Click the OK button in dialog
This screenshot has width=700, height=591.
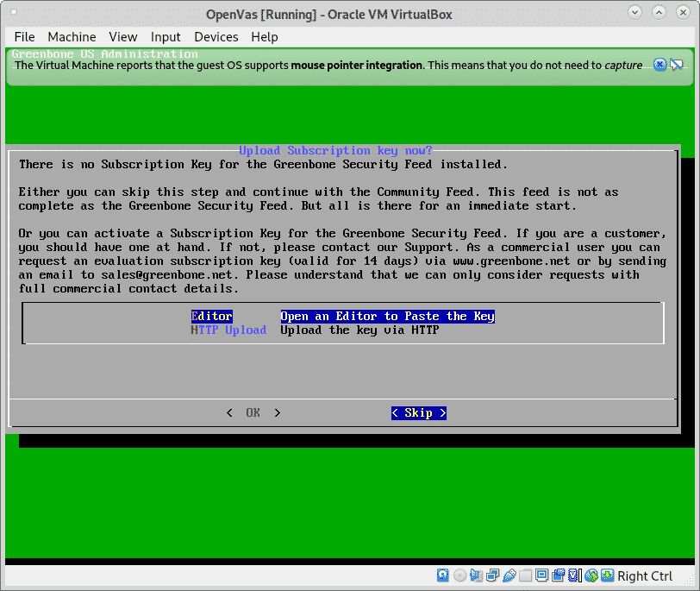tap(253, 412)
